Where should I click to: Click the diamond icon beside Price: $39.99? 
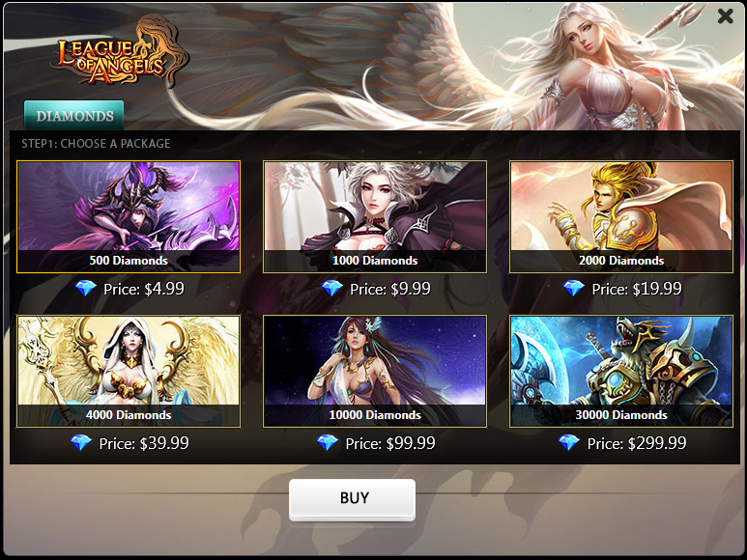[81, 443]
